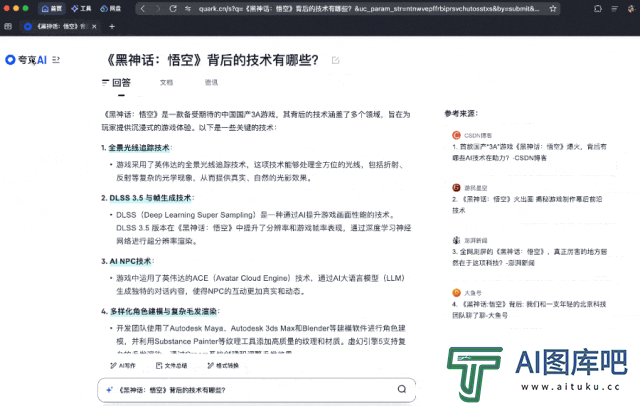Image resolution: width=640 pixels, height=406 pixels.
Task: Open the 澎湃新闻 reference article link
Action: 529,257
